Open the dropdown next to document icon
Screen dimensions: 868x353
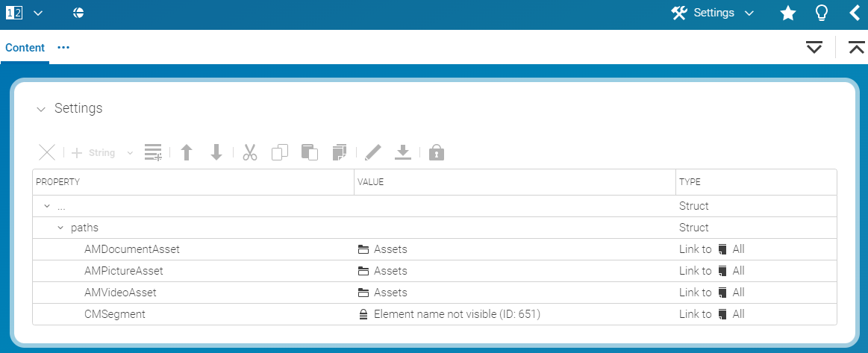tap(37, 13)
